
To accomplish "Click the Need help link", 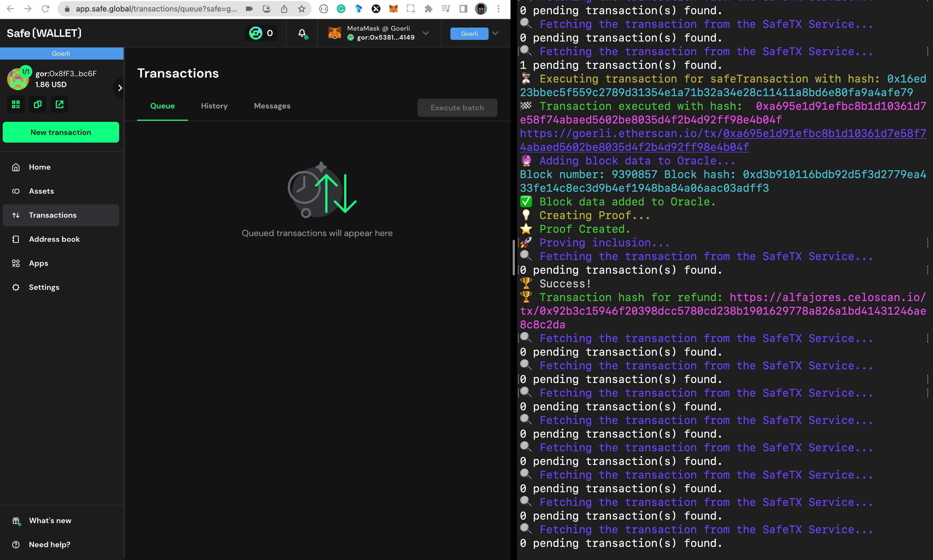I will click(49, 545).
